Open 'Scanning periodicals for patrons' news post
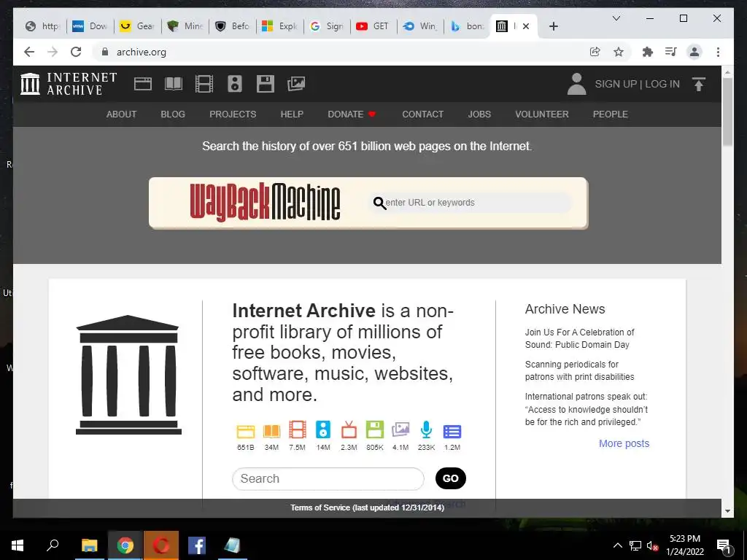This screenshot has width=747, height=560. click(x=579, y=370)
